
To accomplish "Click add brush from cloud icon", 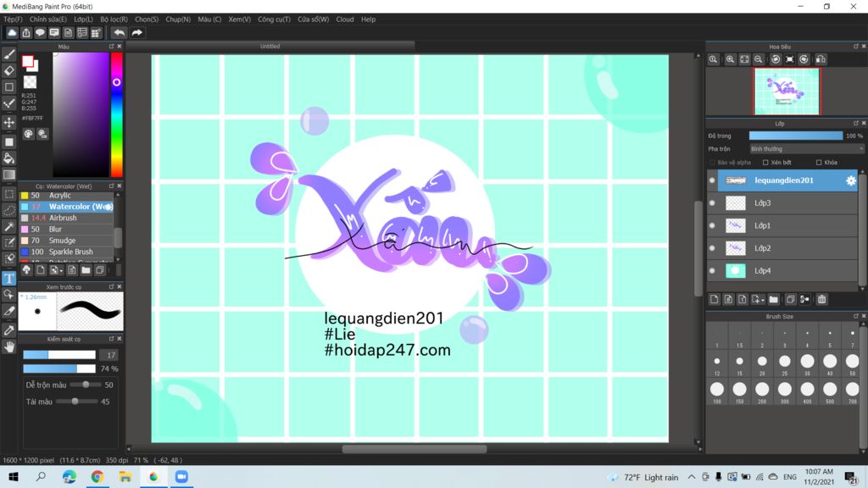I will click(26, 270).
